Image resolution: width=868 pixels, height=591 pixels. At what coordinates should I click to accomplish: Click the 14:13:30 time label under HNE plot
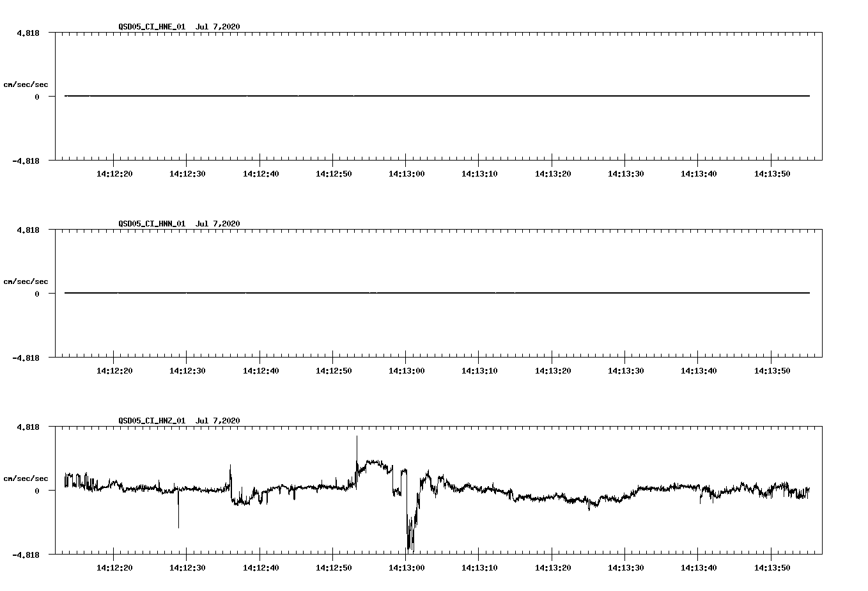pos(626,174)
